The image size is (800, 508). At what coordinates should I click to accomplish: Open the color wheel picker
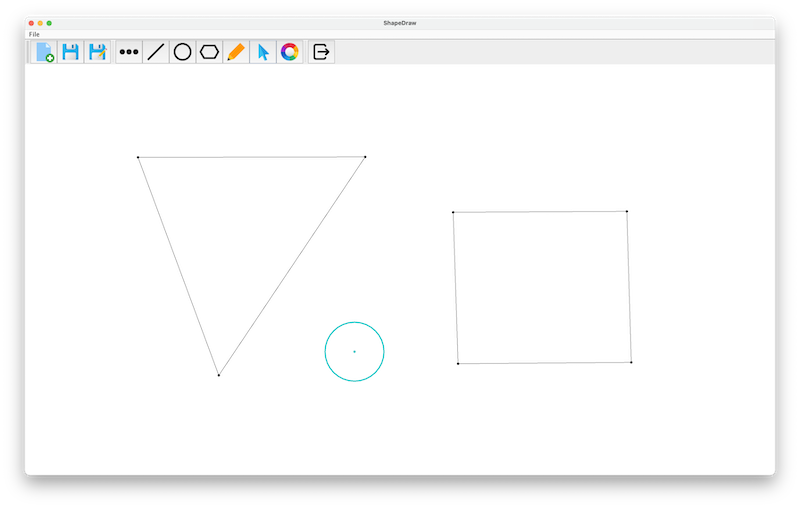[289, 52]
